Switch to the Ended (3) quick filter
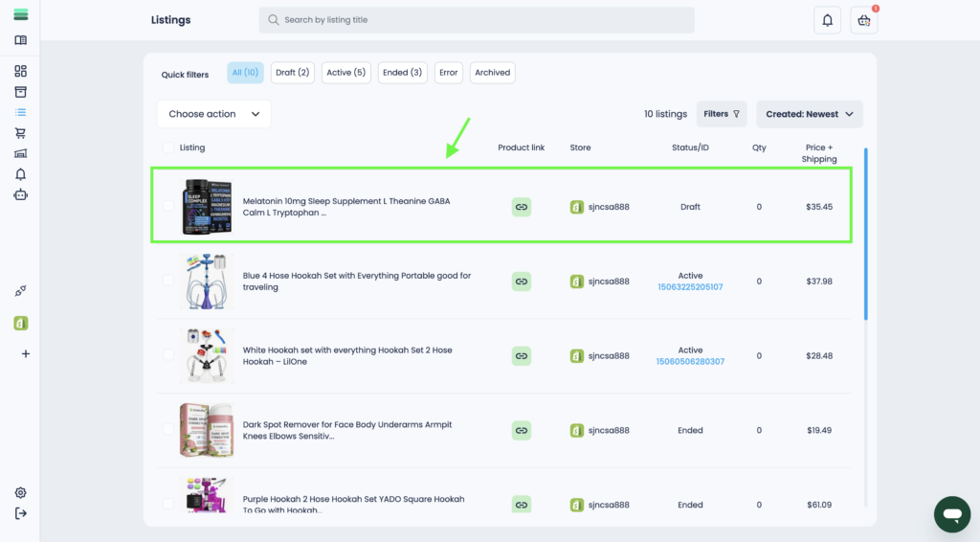This screenshot has height=542, width=980. point(402,73)
